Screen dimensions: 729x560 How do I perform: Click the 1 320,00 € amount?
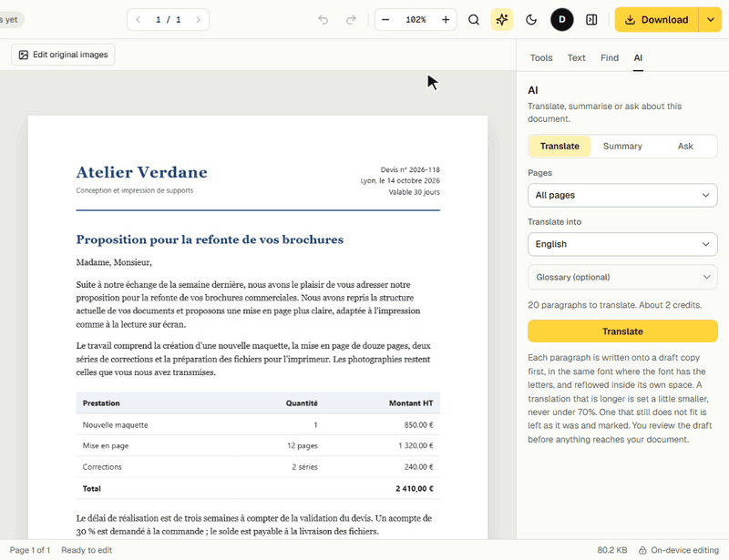point(416,445)
